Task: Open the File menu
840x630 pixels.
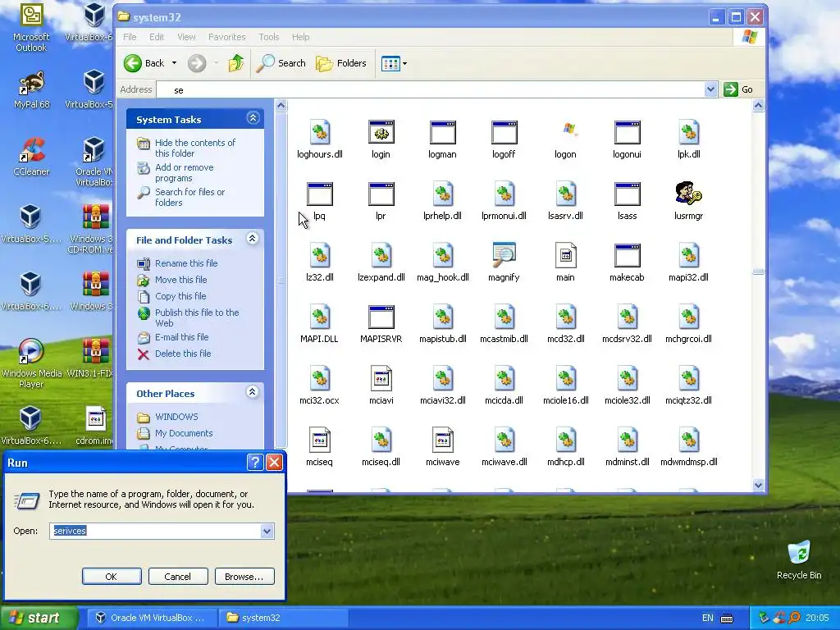Action: [x=130, y=37]
